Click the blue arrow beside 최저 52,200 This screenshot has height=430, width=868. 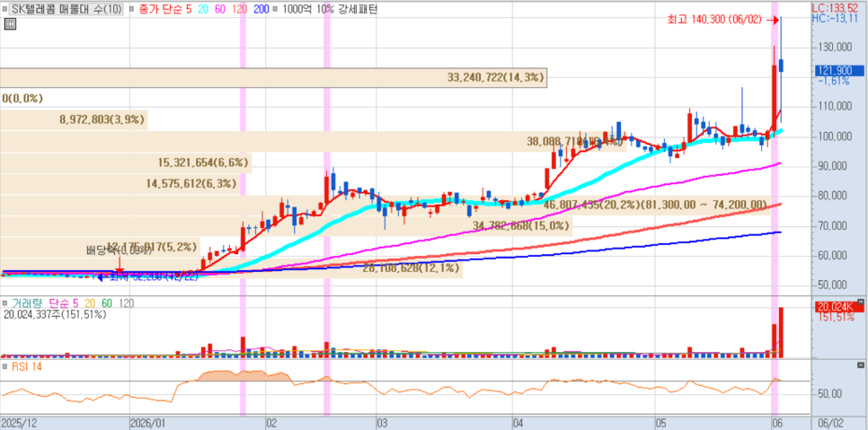[102, 277]
